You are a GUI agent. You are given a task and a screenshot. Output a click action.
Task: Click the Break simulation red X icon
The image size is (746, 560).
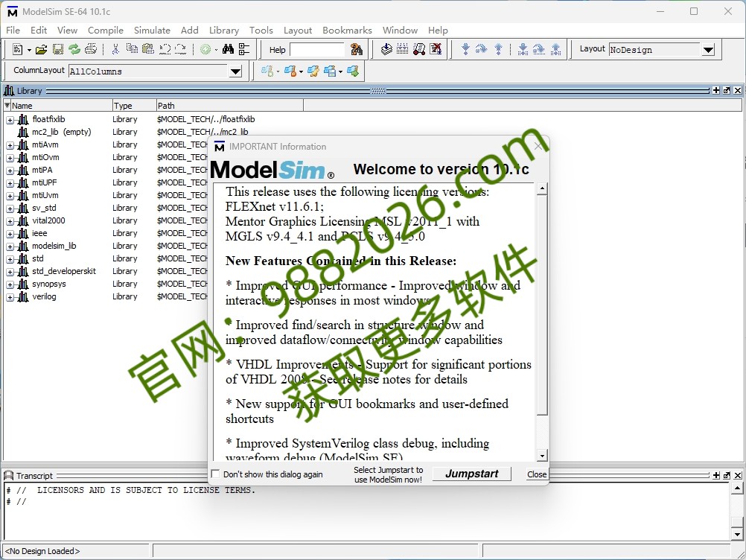point(436,49)
